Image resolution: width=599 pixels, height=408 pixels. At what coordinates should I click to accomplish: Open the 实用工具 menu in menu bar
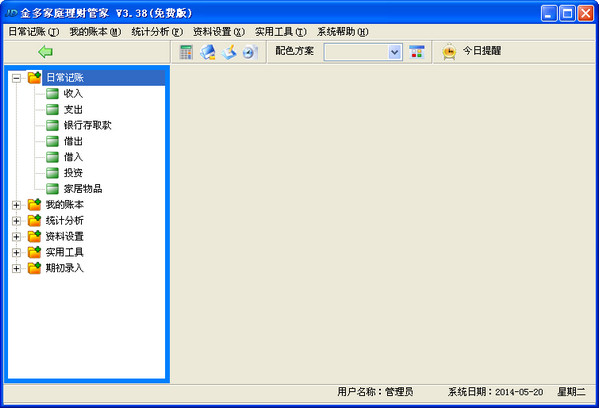point(281,32)
